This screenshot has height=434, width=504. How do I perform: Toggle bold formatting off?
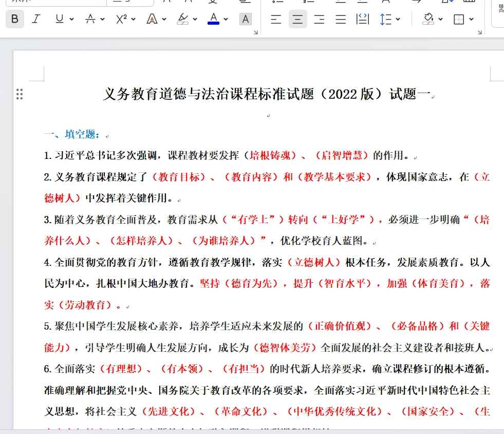(14, 19)
